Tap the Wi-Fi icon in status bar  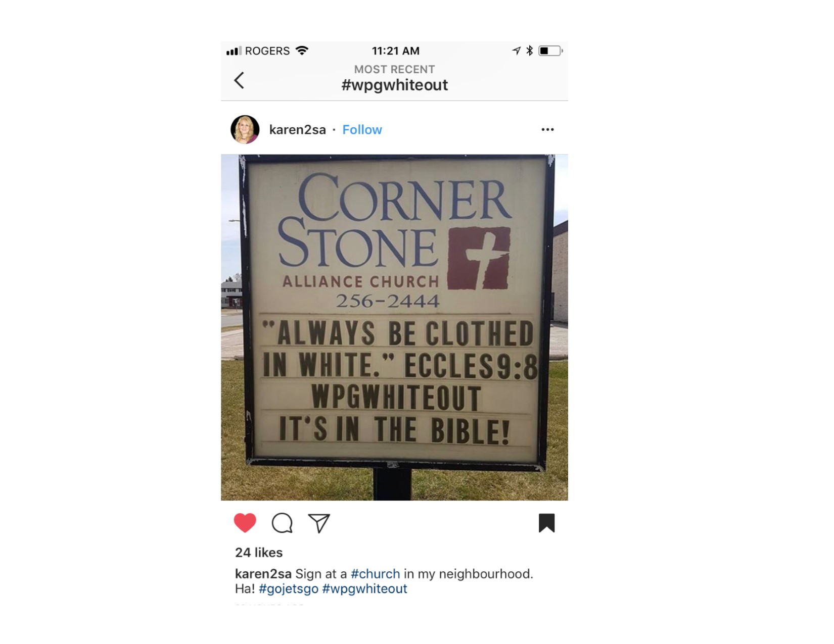[302, 51]
